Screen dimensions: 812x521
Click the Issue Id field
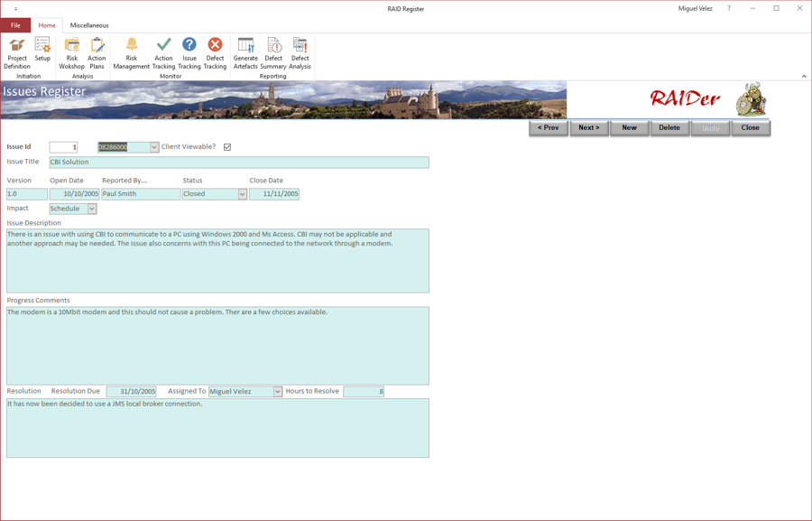(x=63, y=147)
